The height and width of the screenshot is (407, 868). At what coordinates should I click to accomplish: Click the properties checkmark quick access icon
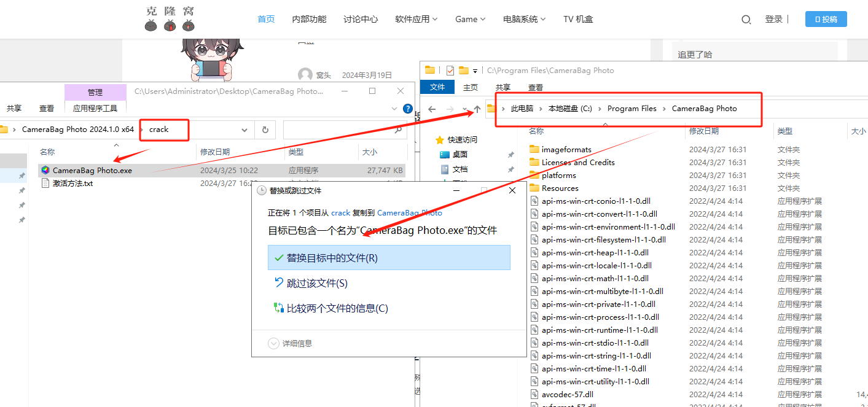(450, 70)
